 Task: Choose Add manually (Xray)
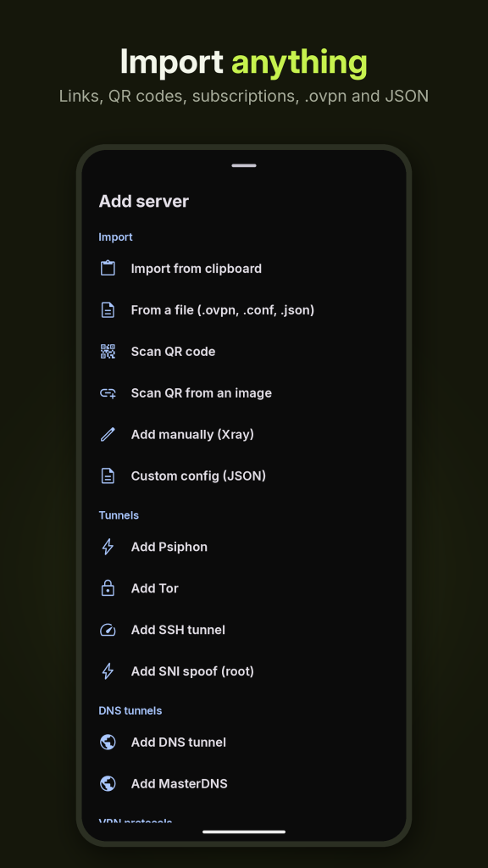(244, 435)
